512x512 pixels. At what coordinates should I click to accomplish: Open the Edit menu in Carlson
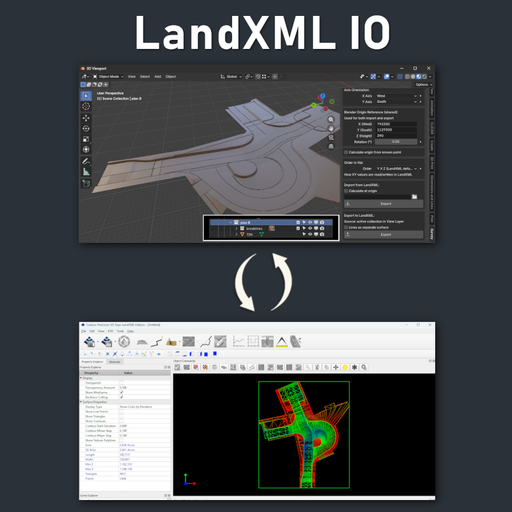tap(92, 331)
